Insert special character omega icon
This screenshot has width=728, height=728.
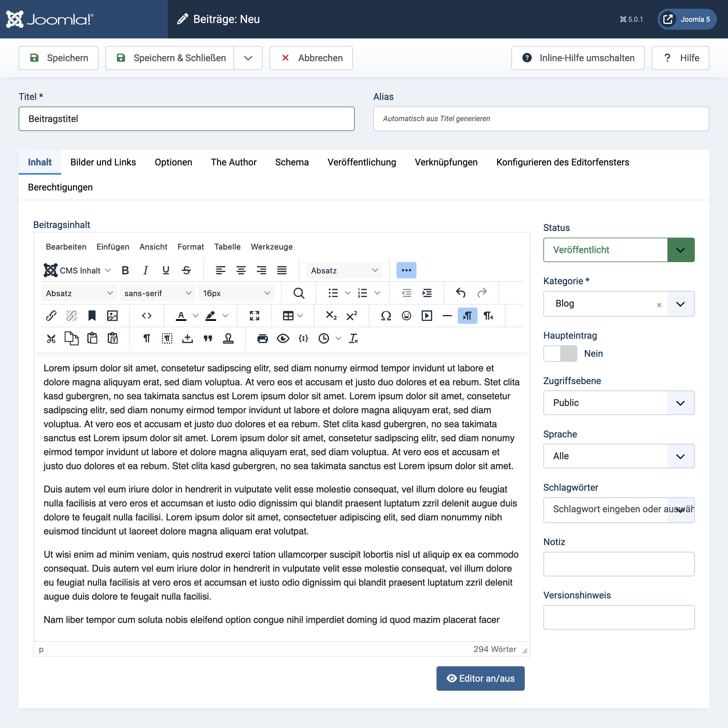click(386, 315)
